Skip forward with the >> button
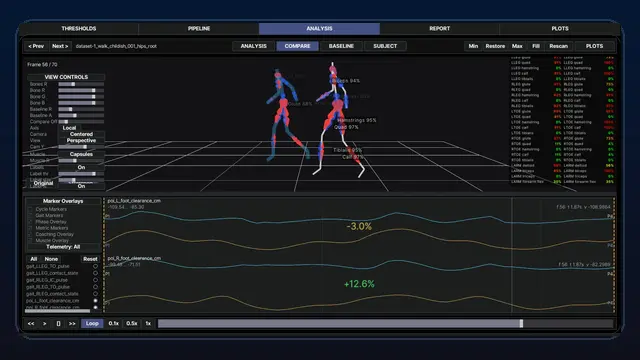 pyautogui.click(x=72, y=323)
